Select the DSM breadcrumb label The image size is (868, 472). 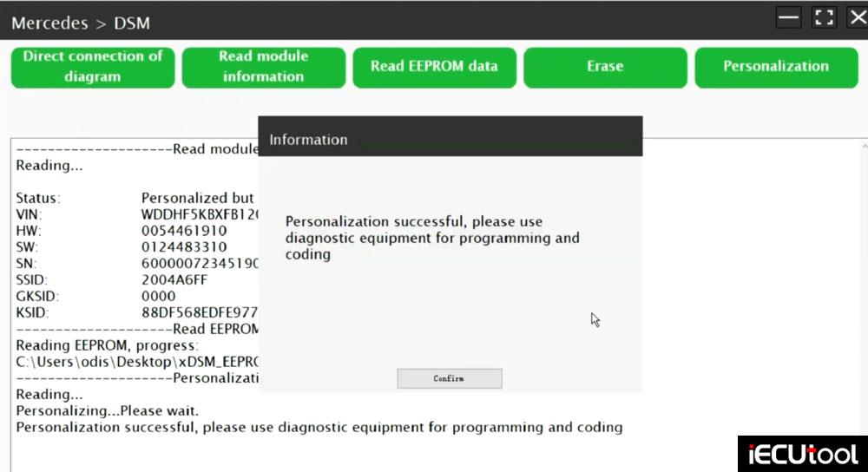(x=132, y=23)
